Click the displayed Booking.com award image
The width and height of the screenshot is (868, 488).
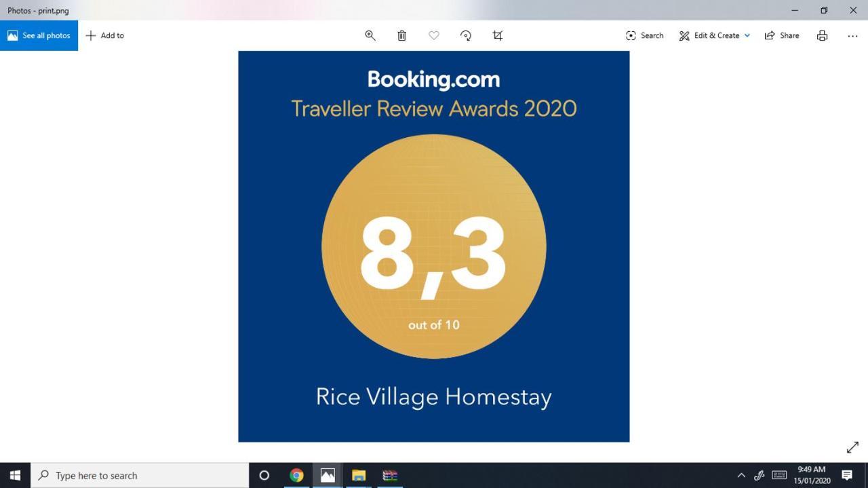434,246
